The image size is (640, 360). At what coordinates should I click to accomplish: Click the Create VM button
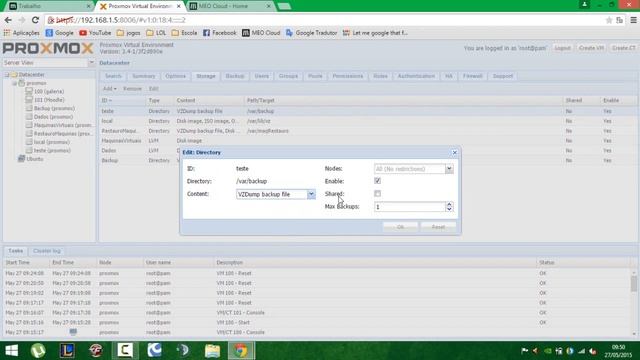tap(591, 48)
